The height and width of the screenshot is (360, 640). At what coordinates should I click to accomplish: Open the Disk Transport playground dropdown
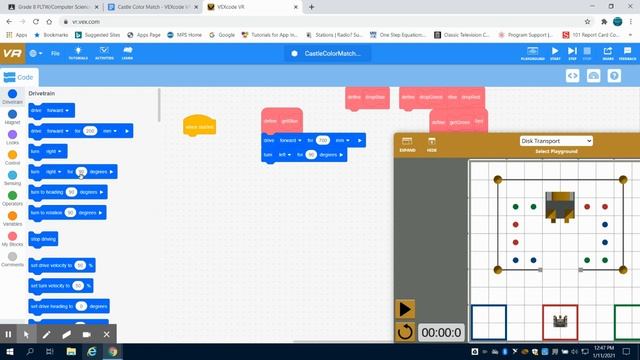coord(556,141)
